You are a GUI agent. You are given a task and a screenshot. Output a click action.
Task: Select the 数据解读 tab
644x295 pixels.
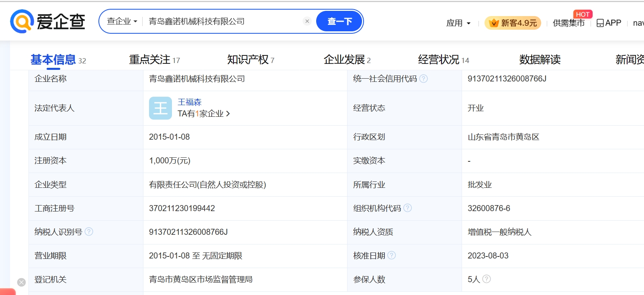(x=540, y=60)
